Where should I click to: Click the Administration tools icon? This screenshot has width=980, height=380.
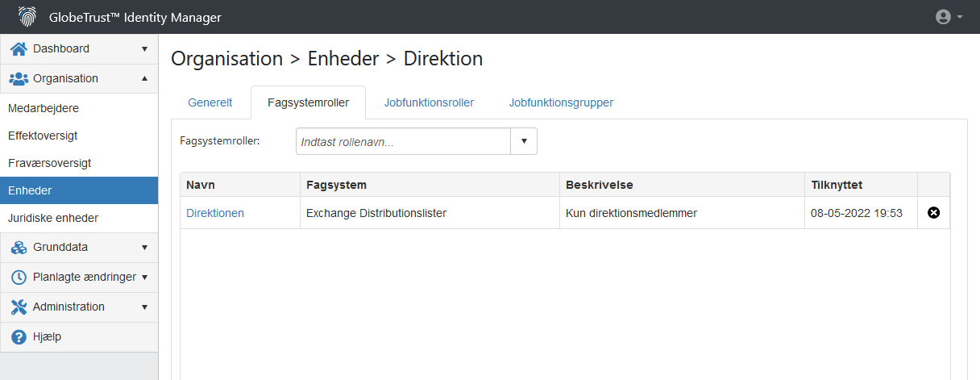point(19,307)
